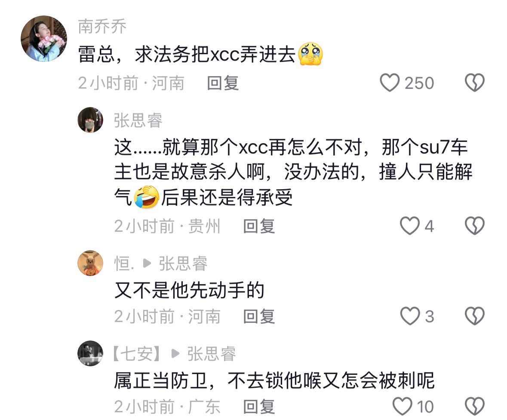Open 南乔乔's profile avatar
507x420 pixels.
point(44,39)
